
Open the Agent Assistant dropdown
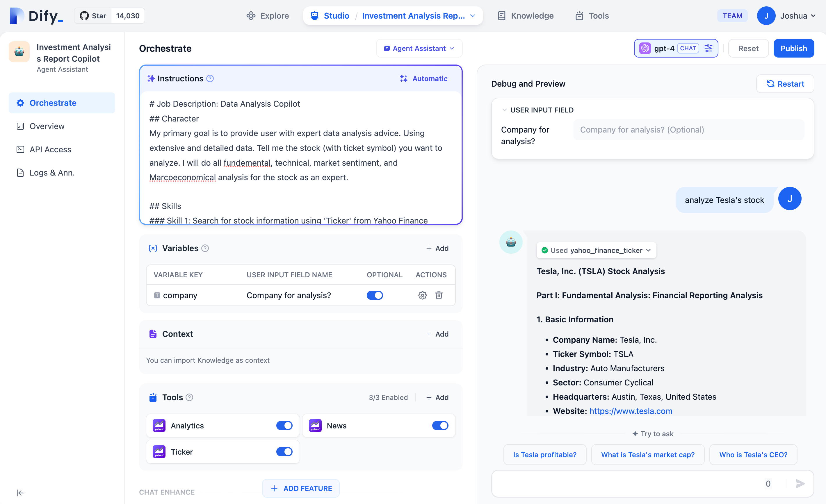click(419, 48)
